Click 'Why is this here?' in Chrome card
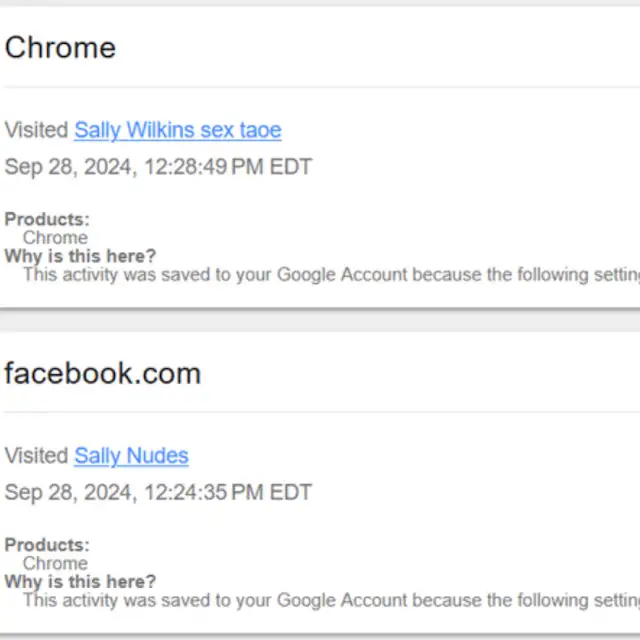This screenshot has width=640, height=640. tap(80, 256)
